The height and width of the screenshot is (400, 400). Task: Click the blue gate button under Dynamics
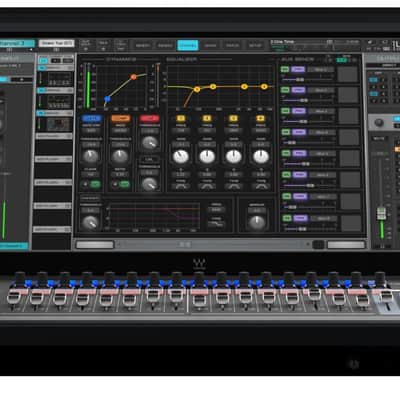tap(92, 119)
